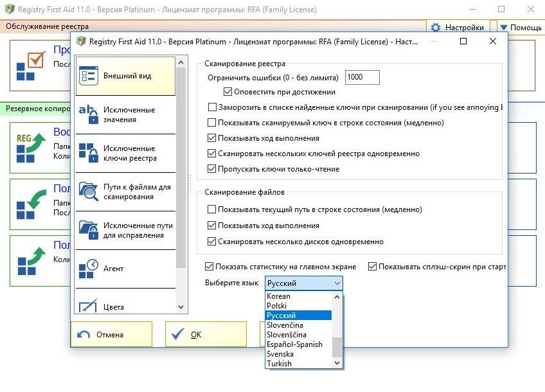
Task: Toggle Показывать сплэш-скрин при старте checkbox
Action: [372, 267]
